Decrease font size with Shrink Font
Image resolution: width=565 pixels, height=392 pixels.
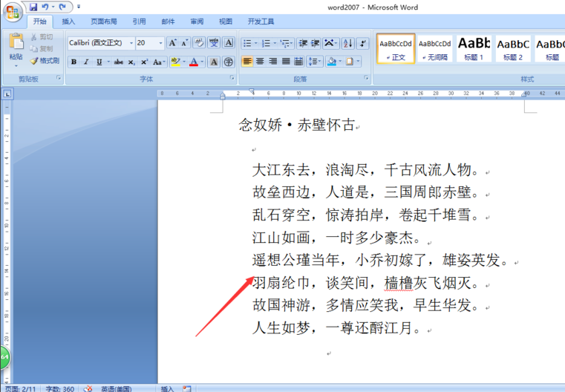point(184,43)
